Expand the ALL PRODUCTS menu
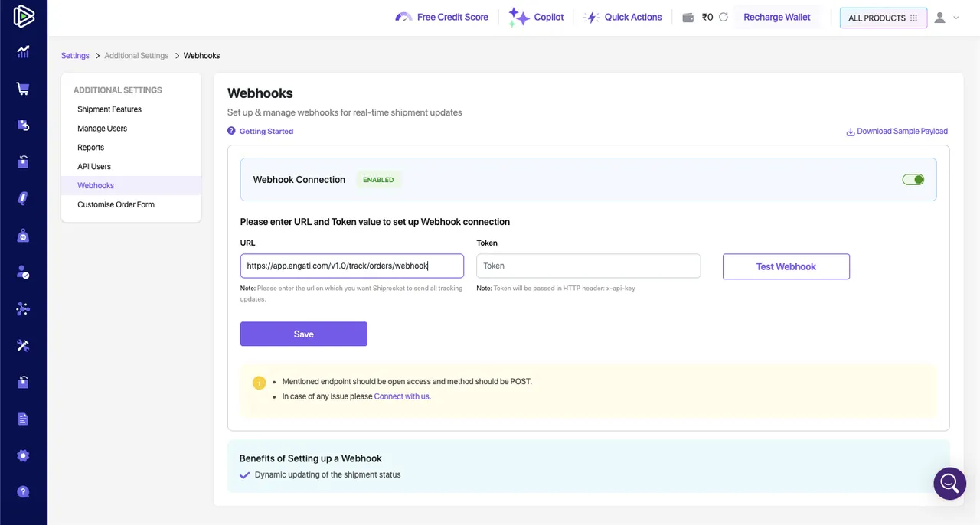980x525 pixels. [883, 18]
